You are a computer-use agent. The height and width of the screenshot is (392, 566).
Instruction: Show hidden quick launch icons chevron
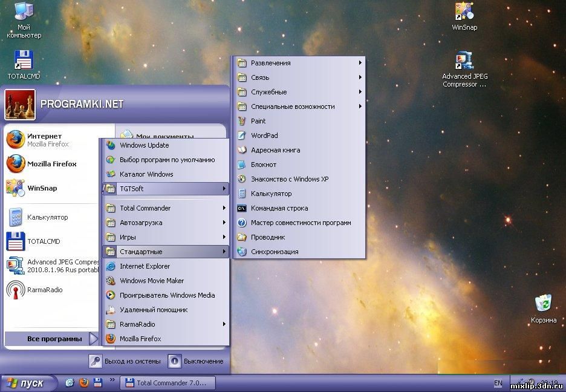(112, 380)
